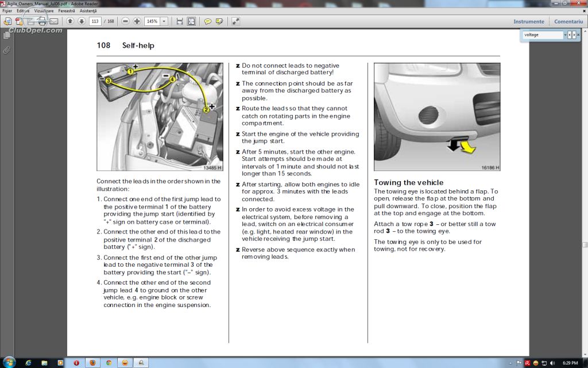Open Internet Explorer from the taskbar
Screen dimensions: 588x368
coord(28,363)
